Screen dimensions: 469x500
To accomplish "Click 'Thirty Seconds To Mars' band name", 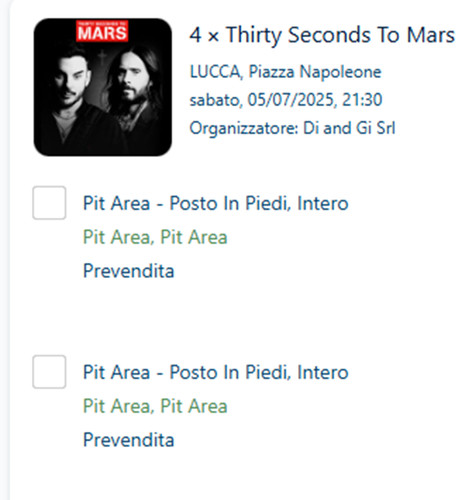I will click(340, 35).
